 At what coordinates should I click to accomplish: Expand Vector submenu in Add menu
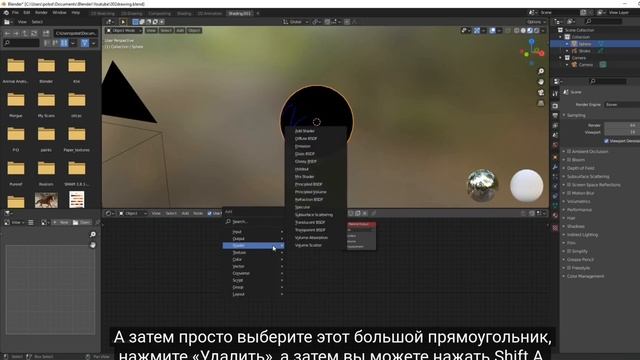click(x=253, y=267)
